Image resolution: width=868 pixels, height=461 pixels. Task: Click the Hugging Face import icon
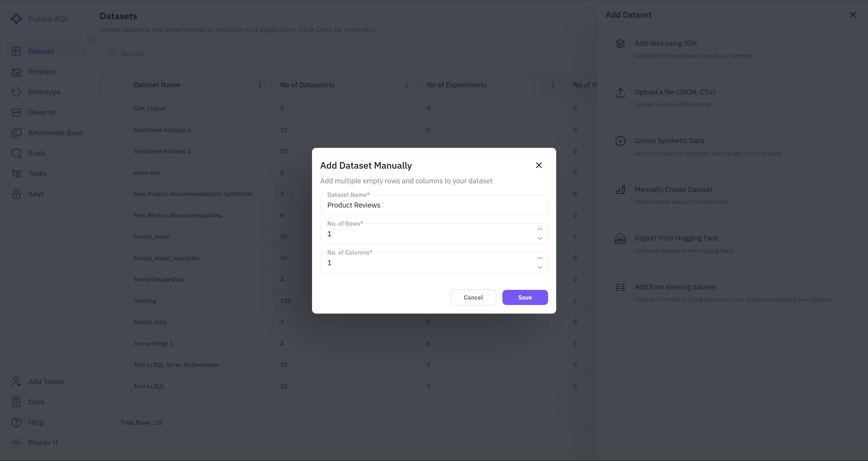click(x=620, y=239)
